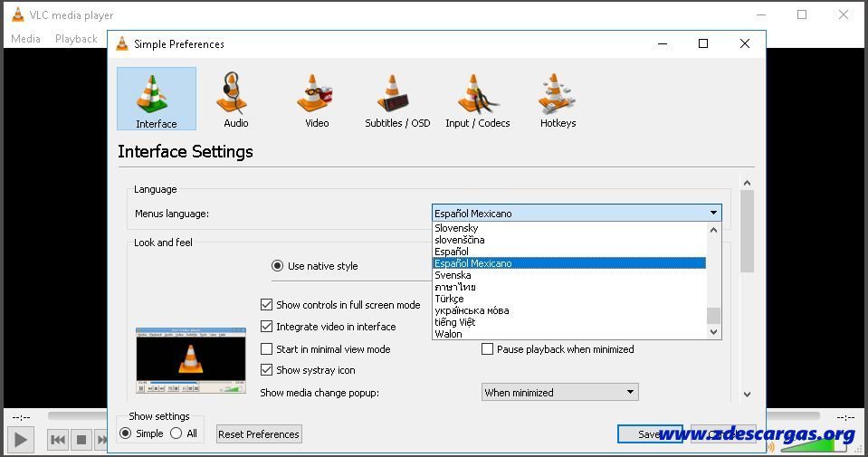
Task: Click the Play button in VLC main window
Action: pyautogui.click(x=21, y=440)
